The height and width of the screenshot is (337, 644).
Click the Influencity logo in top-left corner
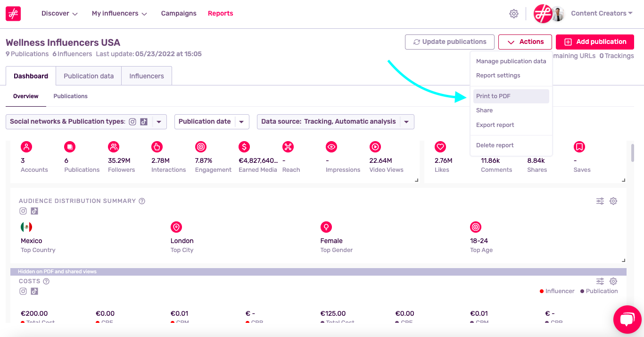point(13,13)
